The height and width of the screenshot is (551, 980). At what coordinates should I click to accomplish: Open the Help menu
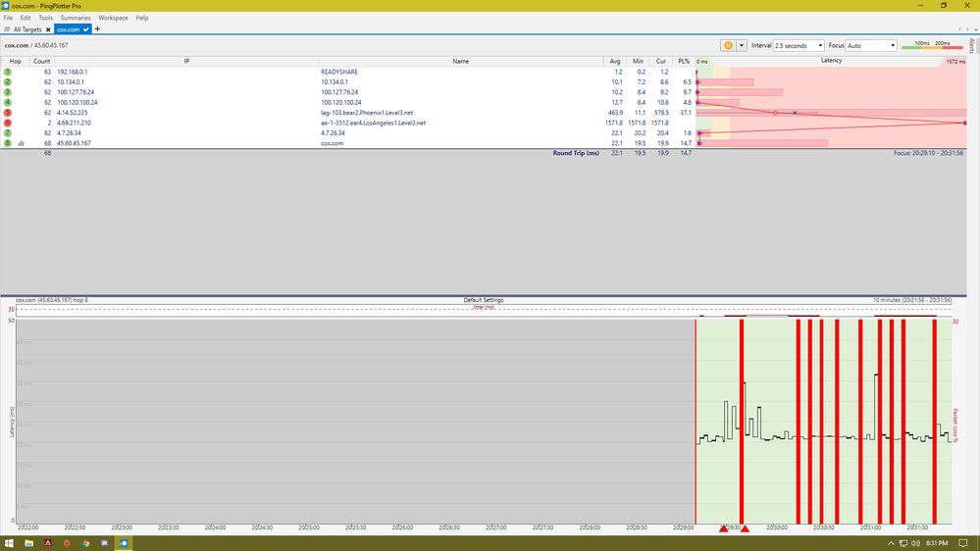click(x=142, y=18)
